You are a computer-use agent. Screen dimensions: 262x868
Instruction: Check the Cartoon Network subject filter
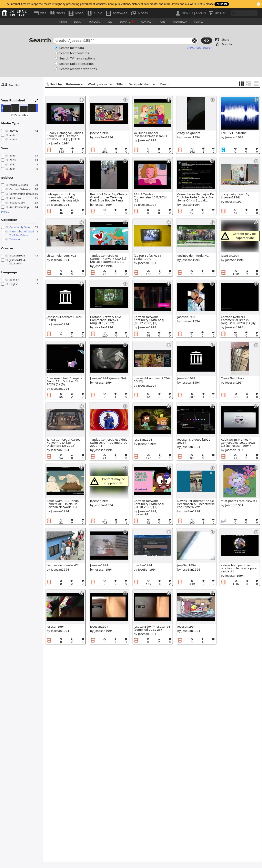(3, 189)
